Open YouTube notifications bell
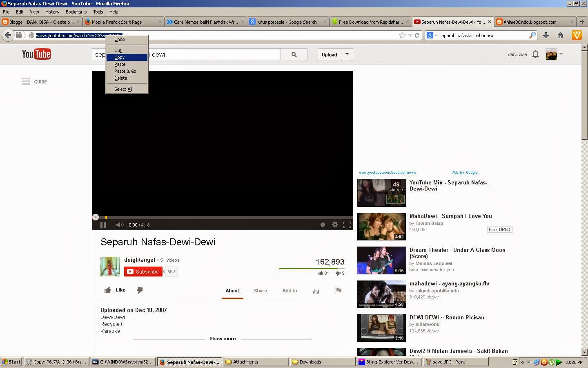 (x=535, y=54)
